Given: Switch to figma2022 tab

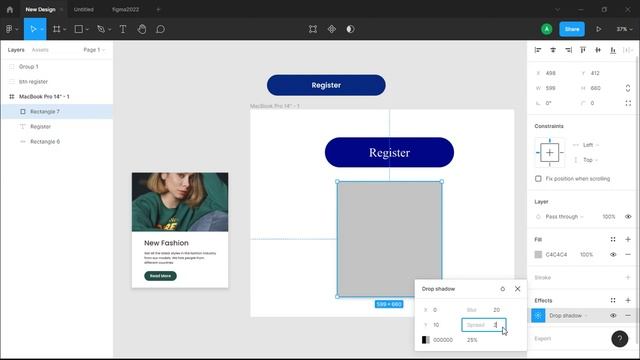Looking at the screenshot, I should 125,9.
